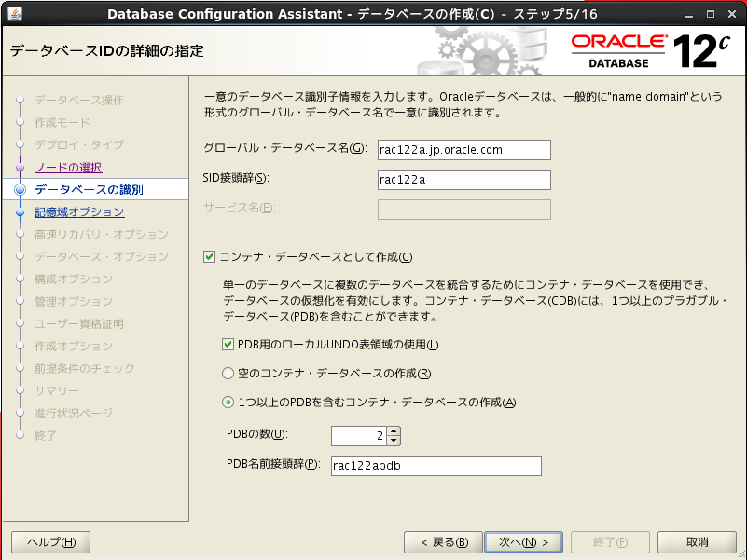Click 管理オプション step in sidebar
The image size is (747, 560).
[74, 301]
